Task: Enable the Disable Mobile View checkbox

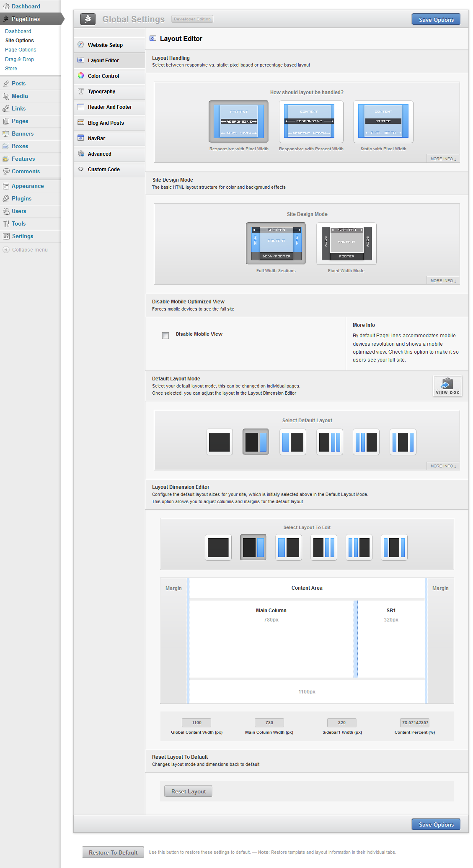Action: click(x=165, y=336)
